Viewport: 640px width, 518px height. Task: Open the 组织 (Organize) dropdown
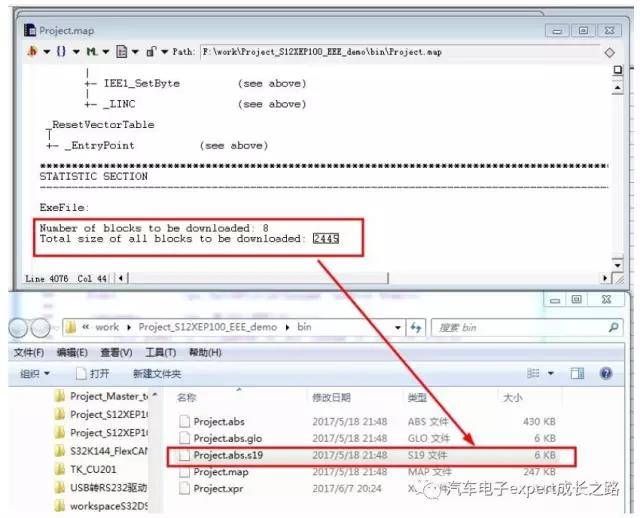[36, 373]
